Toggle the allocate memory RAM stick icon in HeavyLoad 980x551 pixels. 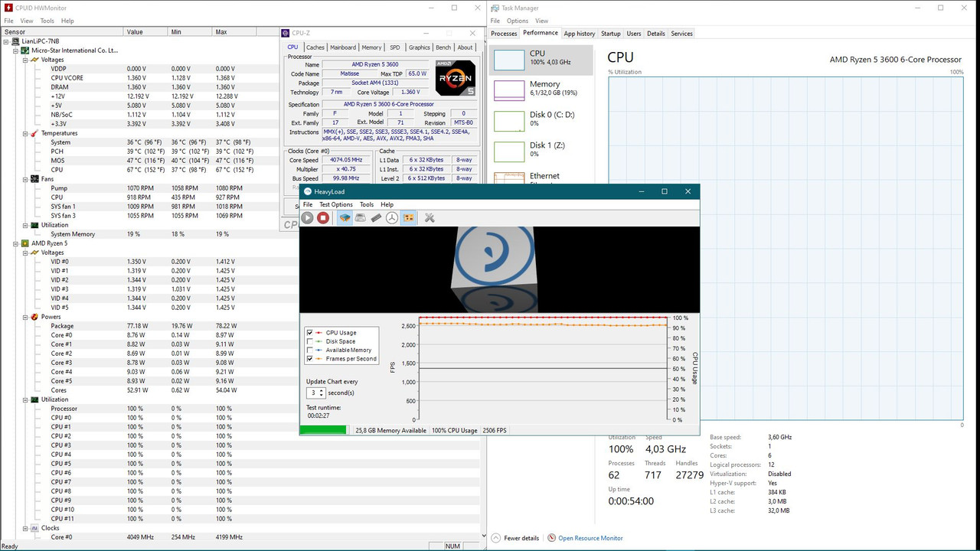click(x=376, y=218)
